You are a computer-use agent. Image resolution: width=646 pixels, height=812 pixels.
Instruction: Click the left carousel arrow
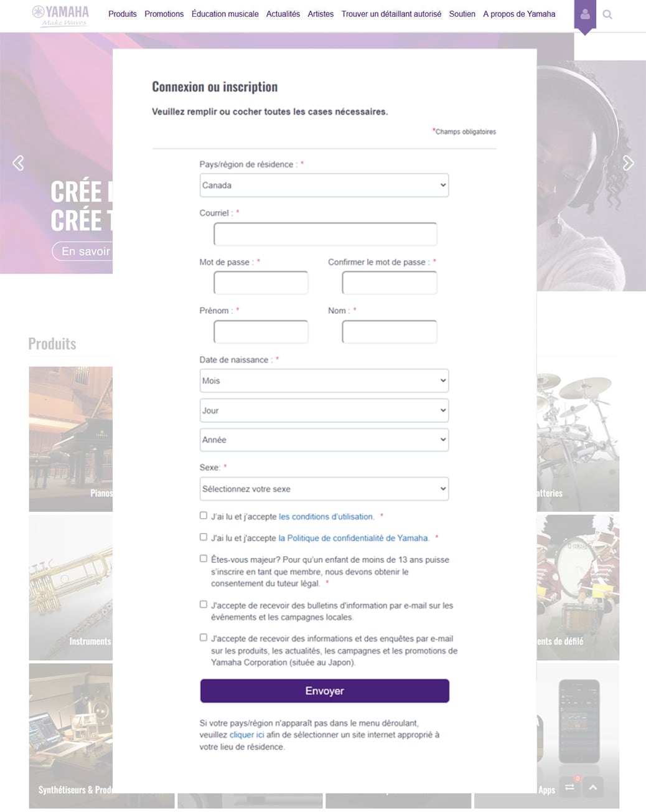point(18,163)
